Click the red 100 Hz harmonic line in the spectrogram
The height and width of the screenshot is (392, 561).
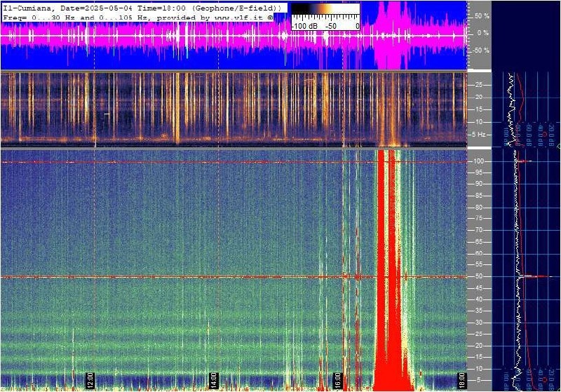[x=234, y=162]
